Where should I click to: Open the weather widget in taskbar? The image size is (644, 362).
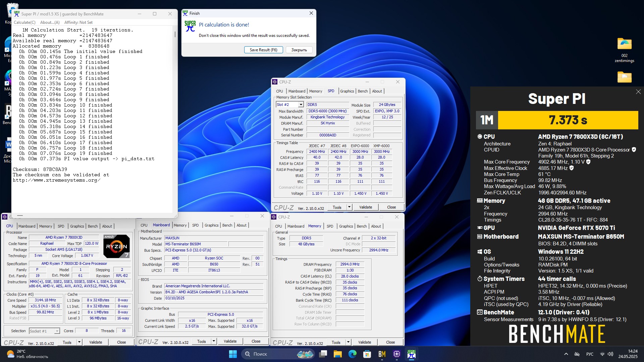point(28,354)
